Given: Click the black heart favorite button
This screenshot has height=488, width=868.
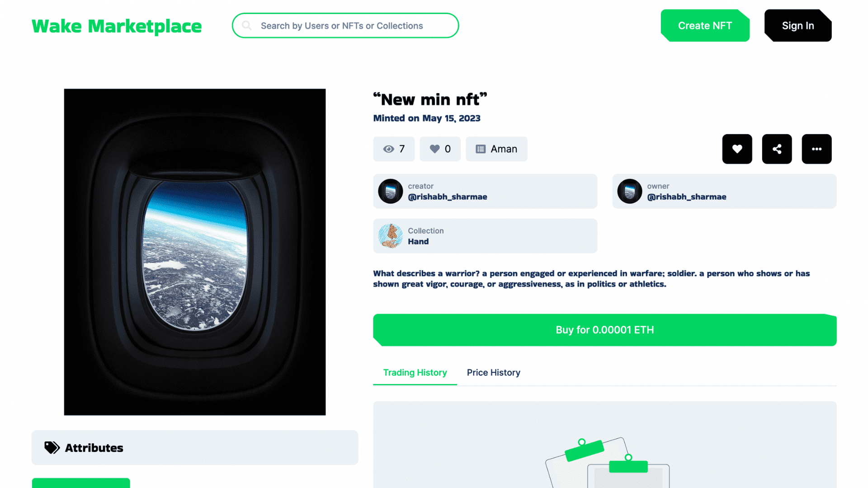Looking at the screenshot, I should click(737, 149).
